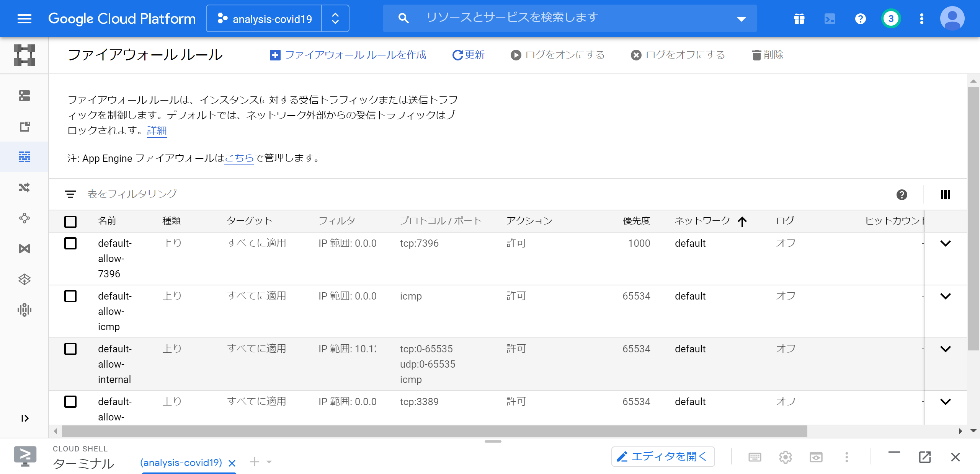Open Cloud Shell settings gear icon
Viewport: 980px width, 474px height.
tap(785, 457)
